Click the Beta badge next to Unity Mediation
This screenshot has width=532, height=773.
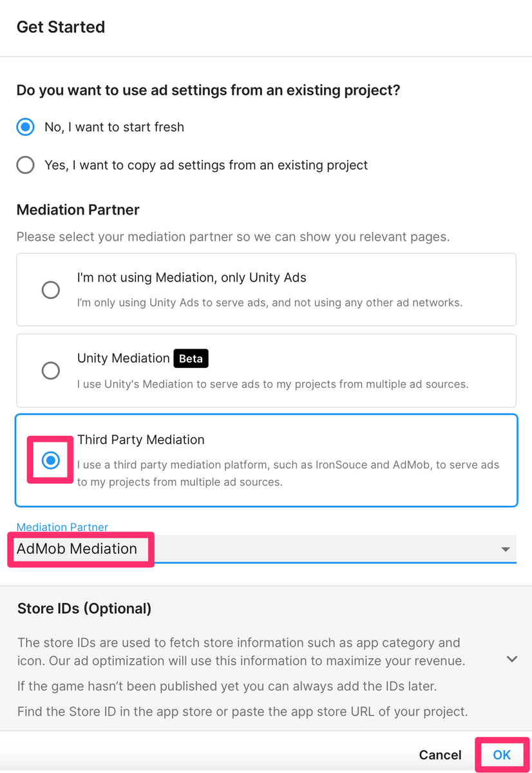pos(191,358)
